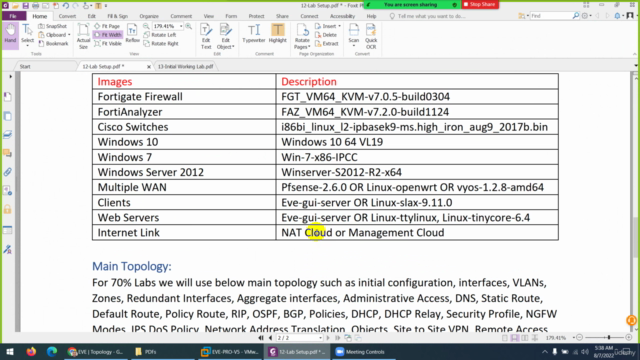Add a Bookmark from the ribbon
The image size is (640, 360).
53,43
